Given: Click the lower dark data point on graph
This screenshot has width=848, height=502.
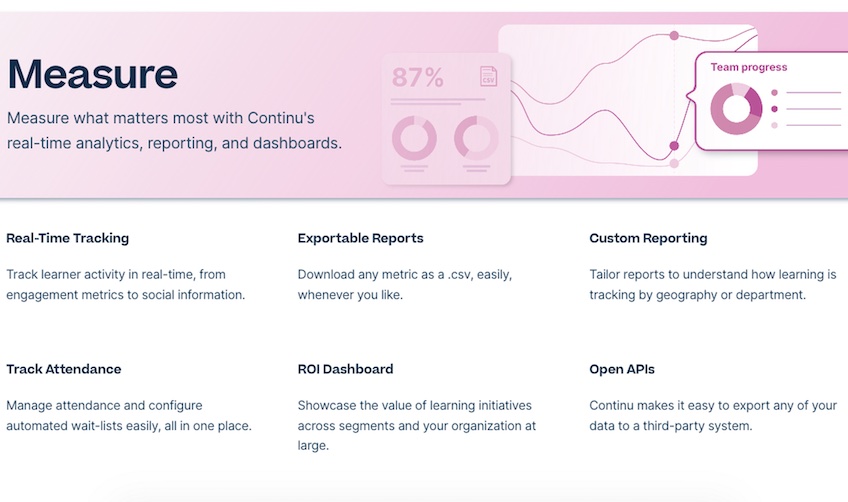Looking at the screenshot, I should coord(674,146).
